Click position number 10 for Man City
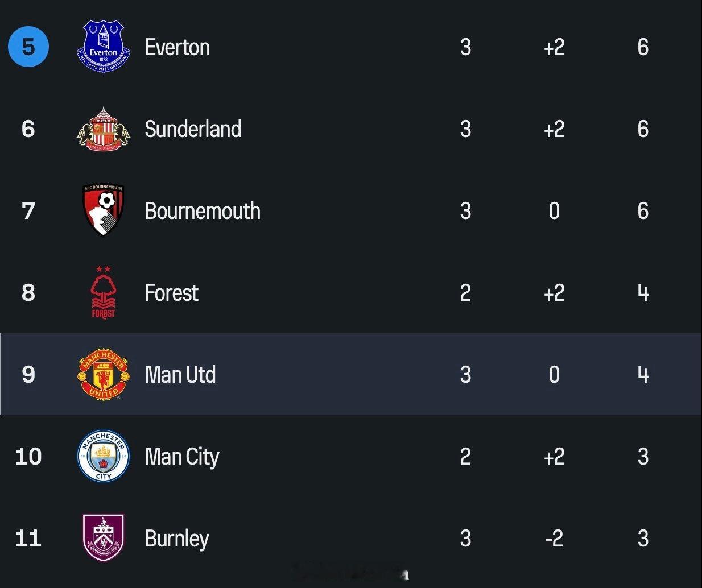 [x=28, y=457]
